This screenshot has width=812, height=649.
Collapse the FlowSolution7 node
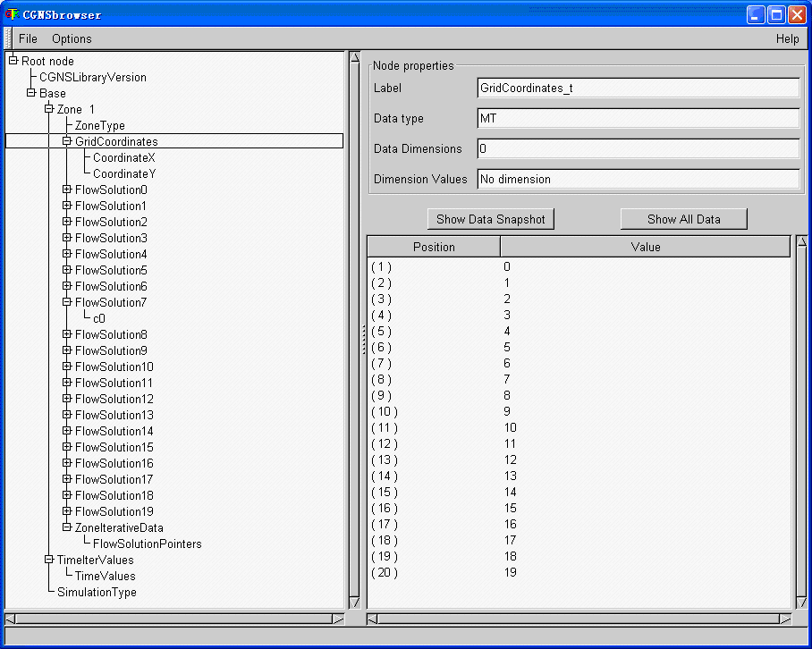coord(67,302)
